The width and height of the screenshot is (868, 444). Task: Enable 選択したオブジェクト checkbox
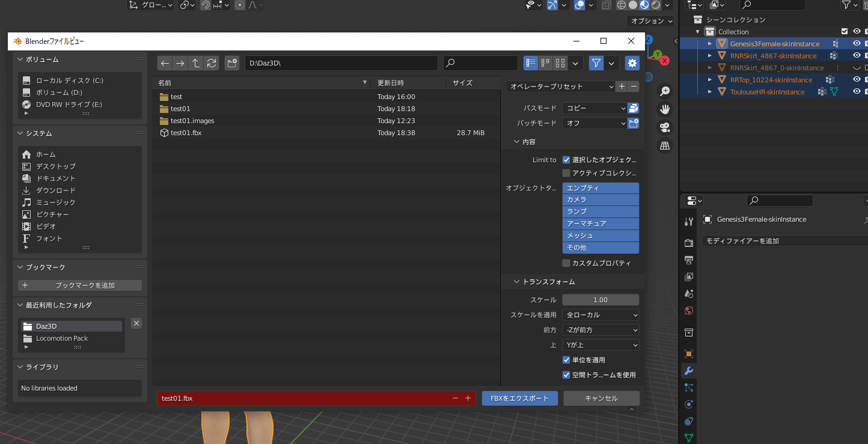coord(566,160)
